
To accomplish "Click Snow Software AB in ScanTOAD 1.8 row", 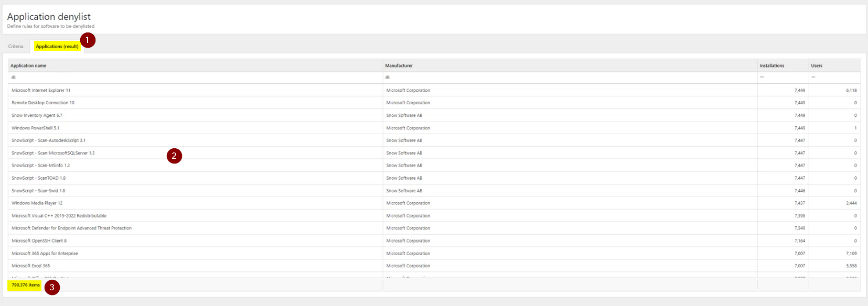I will point(404,178).
